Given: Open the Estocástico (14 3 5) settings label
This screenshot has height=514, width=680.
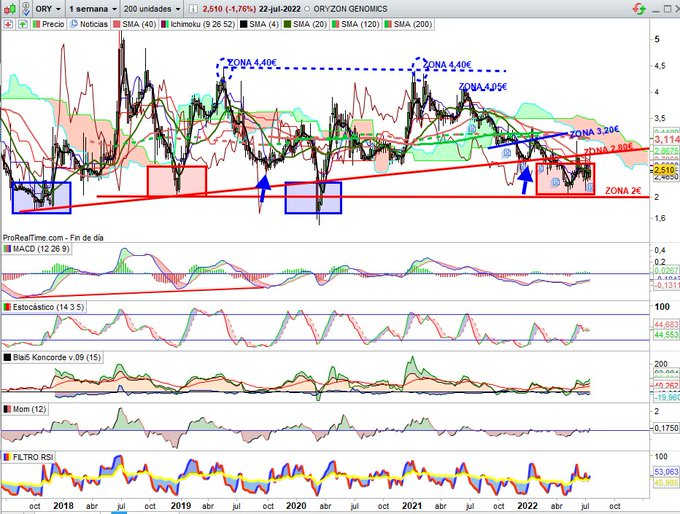Looking at the screenshot, I should pos(44,307).
